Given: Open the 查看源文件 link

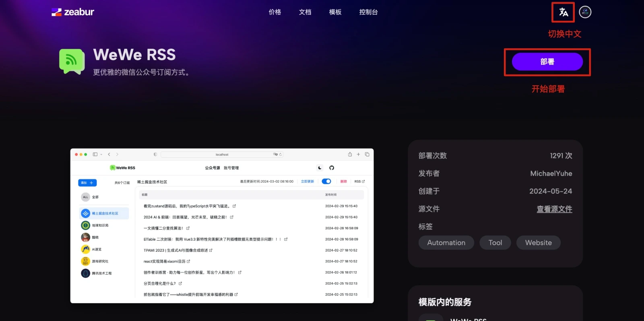Looking at the screenshot, I should tap(554, 209).
